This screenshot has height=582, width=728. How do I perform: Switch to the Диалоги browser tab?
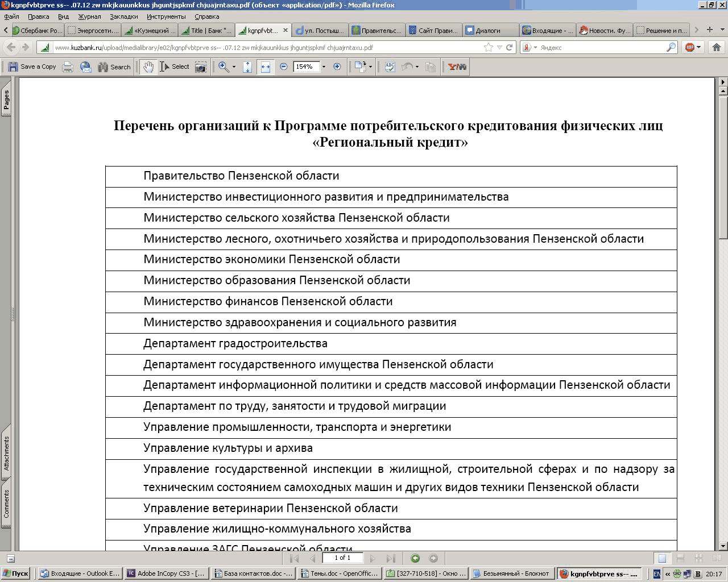[x=491, y=30]
